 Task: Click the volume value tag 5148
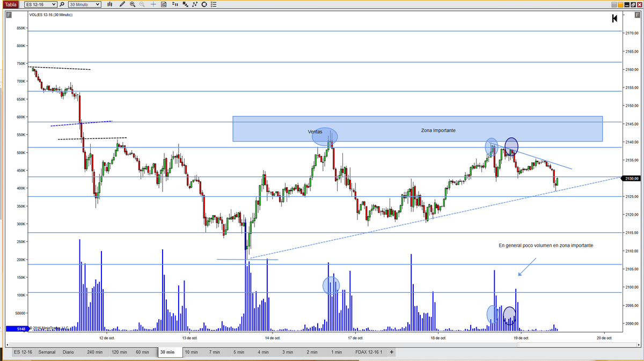click(17, 328)
